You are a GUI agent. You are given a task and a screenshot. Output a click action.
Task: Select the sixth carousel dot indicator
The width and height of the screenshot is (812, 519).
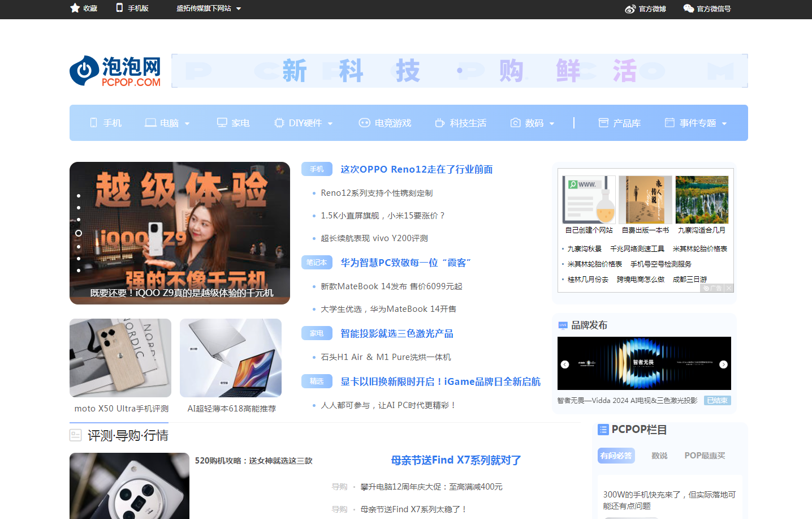point(79,259)
